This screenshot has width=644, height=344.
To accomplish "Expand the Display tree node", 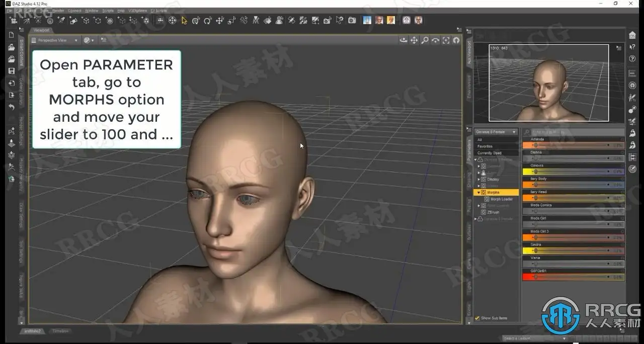I will pos(479,180).
